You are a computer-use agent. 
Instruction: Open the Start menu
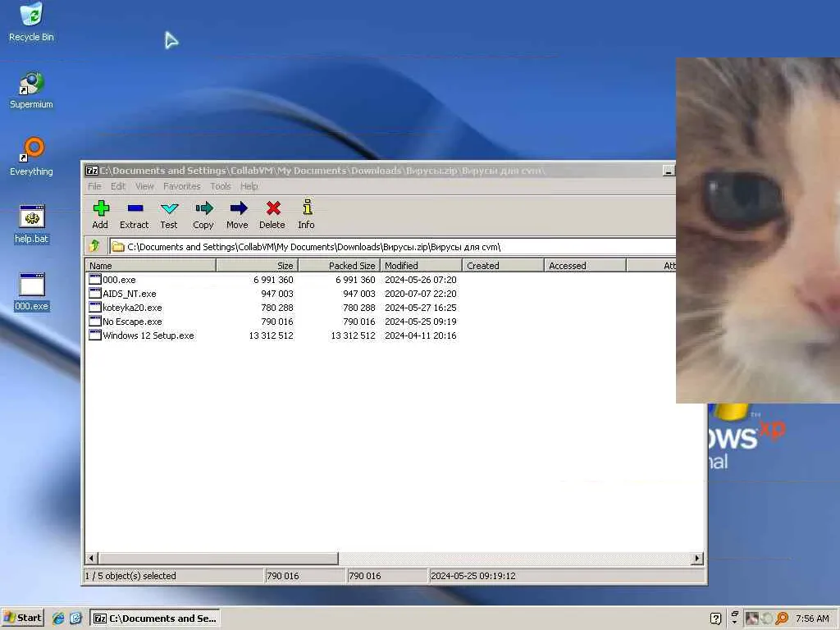pos(22,619)
